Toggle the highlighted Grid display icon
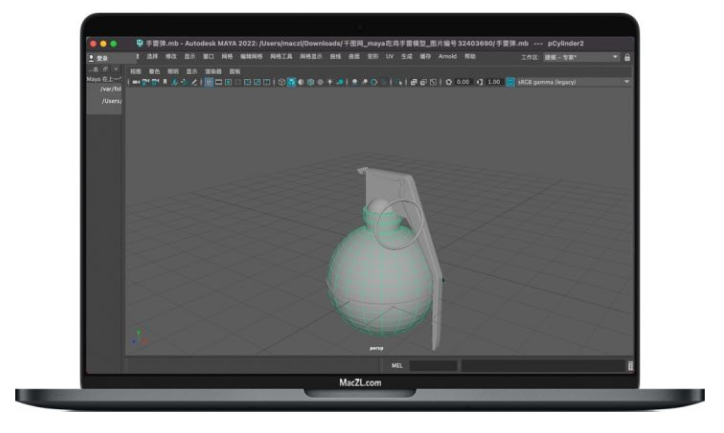Viewport: 724px width, 433px height. [209, 82]
